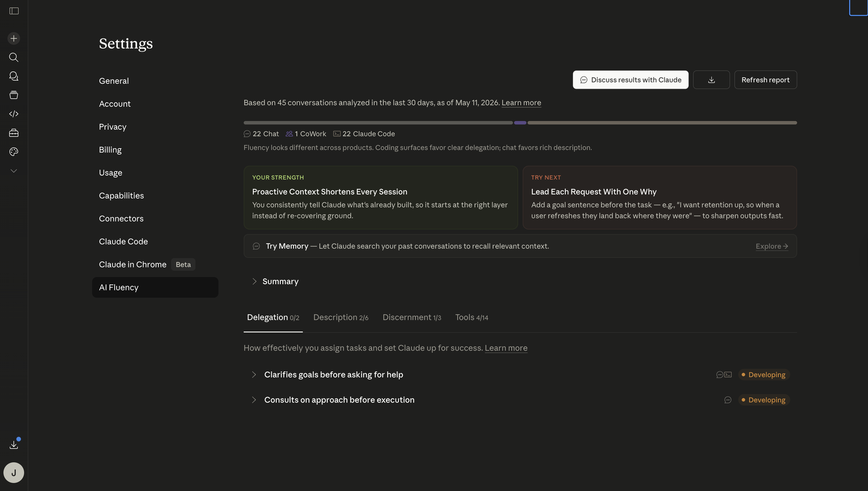
Task: Open the toolbox icon in sidebar
Action: click(14, 133)
